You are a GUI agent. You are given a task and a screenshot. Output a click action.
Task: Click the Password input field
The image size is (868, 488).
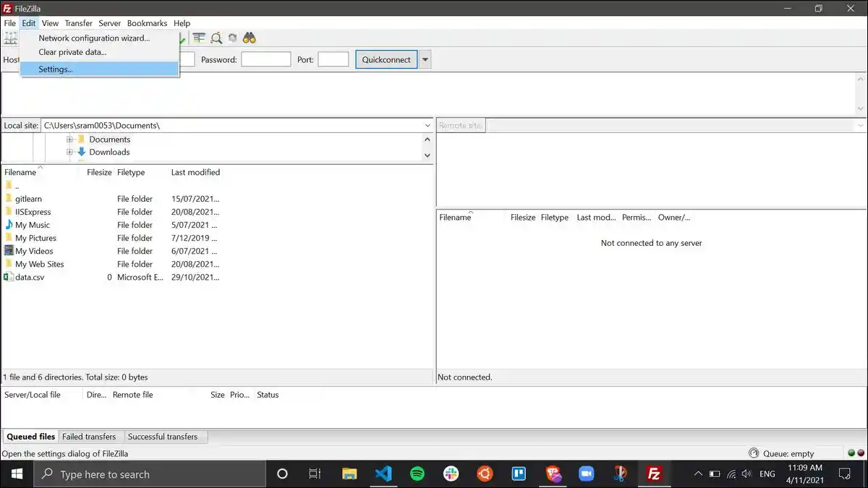click(x=265, y=59)
